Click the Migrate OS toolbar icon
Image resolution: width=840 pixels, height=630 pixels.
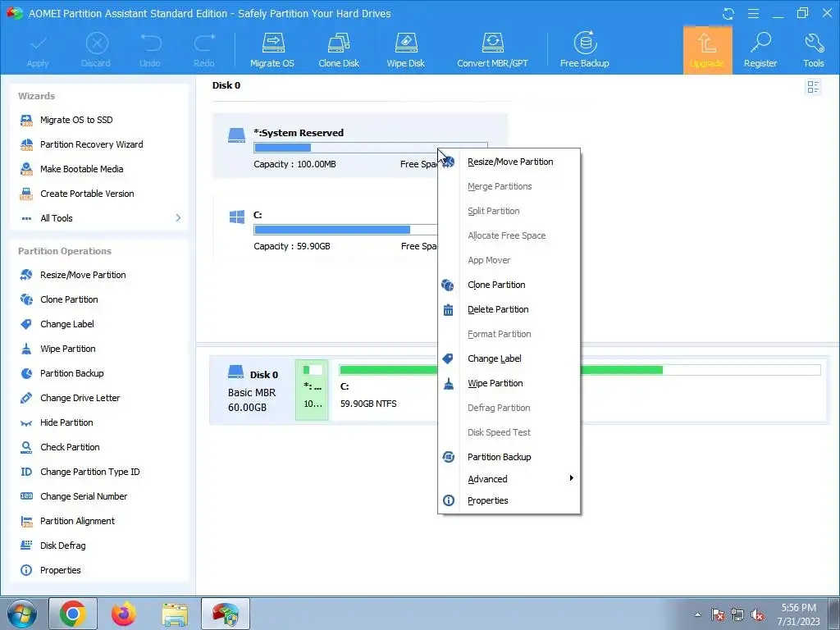pos(272,50)
